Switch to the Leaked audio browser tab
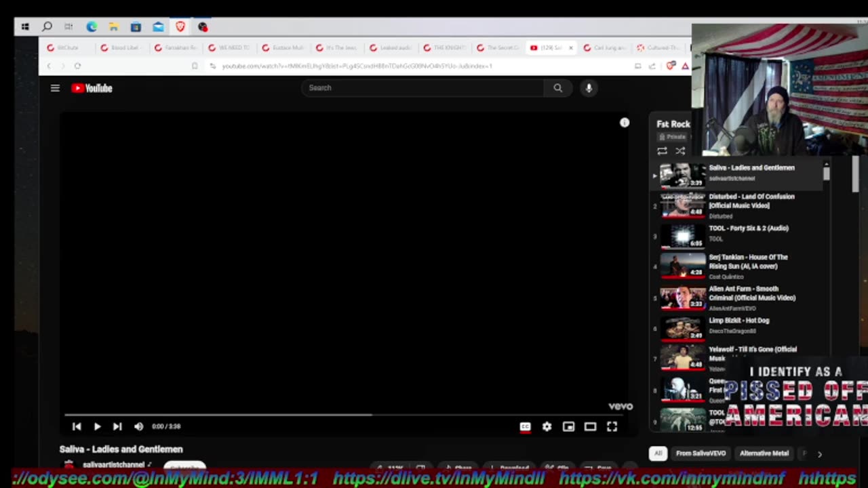Image resolution: width=868 pixels, height=488 pixels. pyautogui.click(x=391, y=48)
